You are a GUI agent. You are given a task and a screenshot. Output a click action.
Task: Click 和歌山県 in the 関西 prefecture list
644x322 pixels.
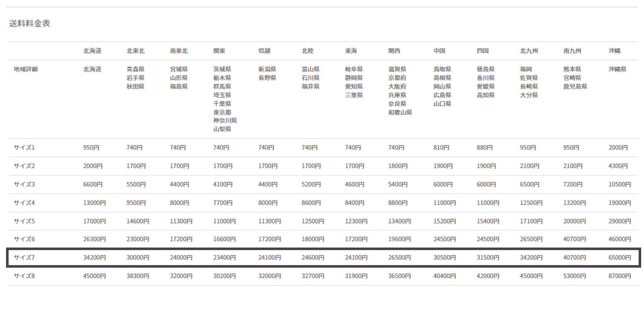pyautogui.click(x=400, y=112)
